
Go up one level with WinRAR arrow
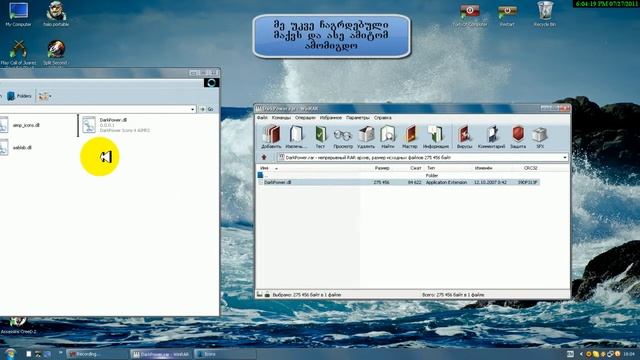click(x=264, y=158)
